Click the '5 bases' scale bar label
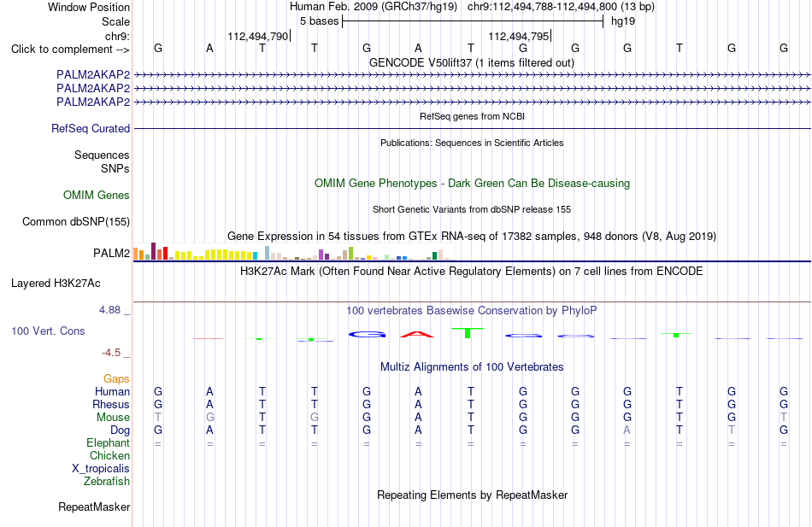Screen dimensions: 812x527 319,21
